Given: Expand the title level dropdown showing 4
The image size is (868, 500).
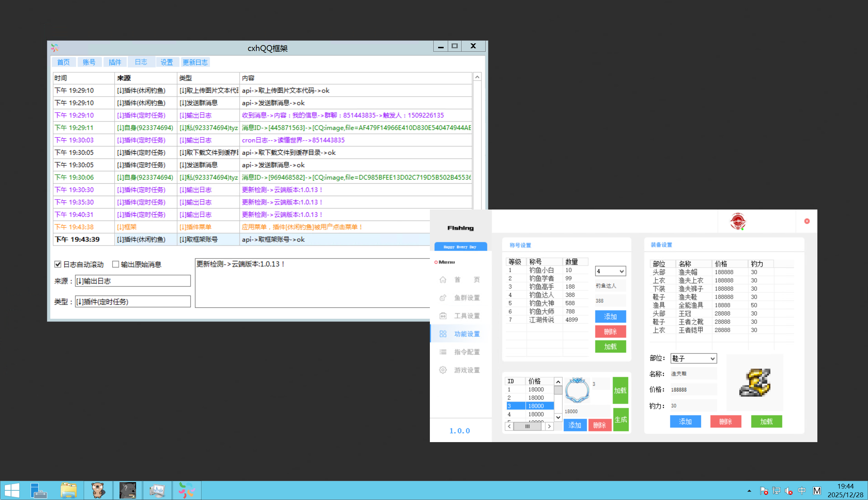Looking at the screenshot, I should (x=621, y=271).
